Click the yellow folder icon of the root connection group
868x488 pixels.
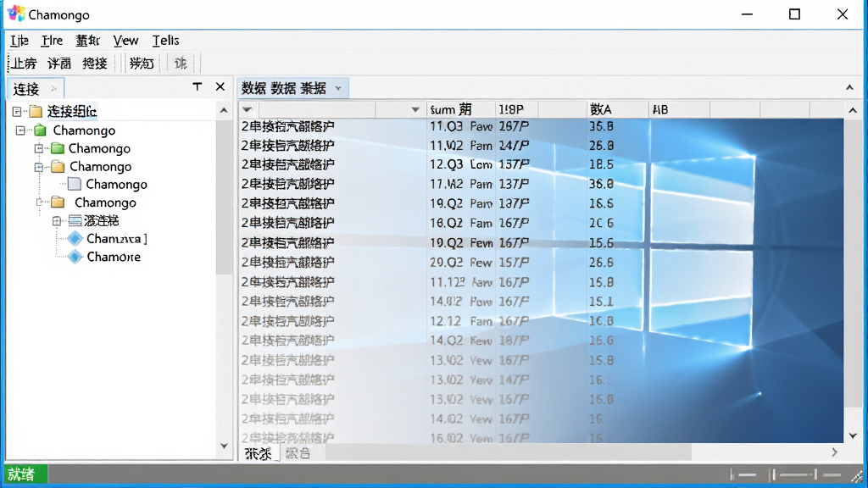(x=36, y=111)
